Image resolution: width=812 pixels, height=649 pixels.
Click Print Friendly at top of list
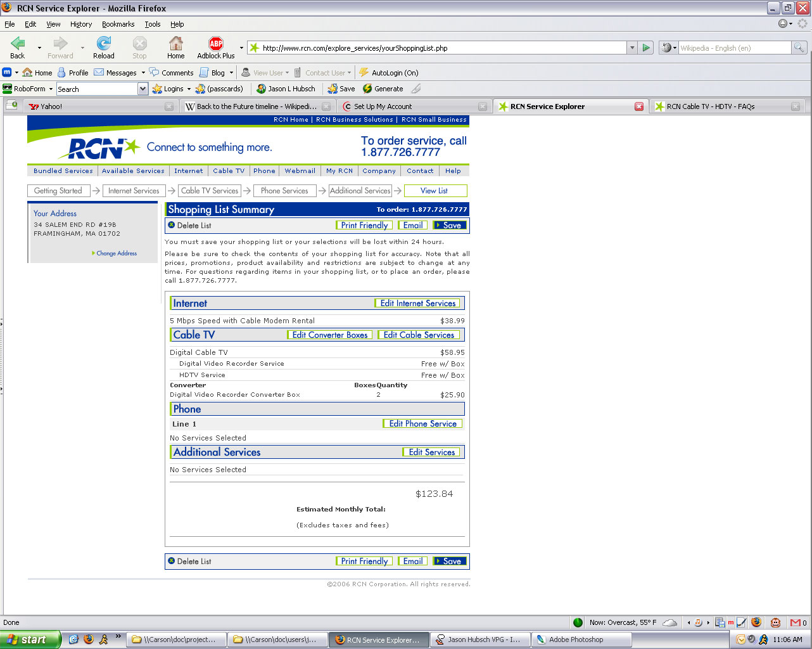tap(364, 225)
